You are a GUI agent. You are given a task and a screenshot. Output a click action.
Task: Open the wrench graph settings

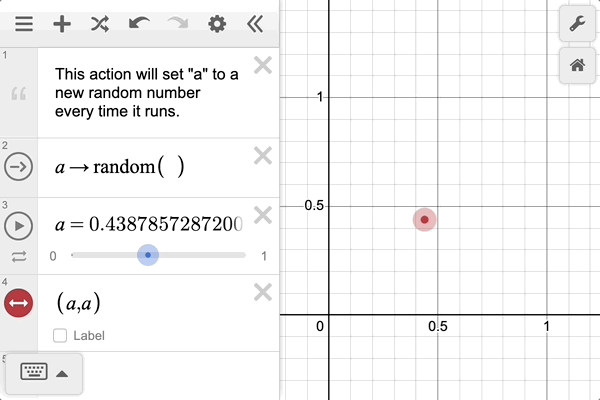click(x=576, y=25)
